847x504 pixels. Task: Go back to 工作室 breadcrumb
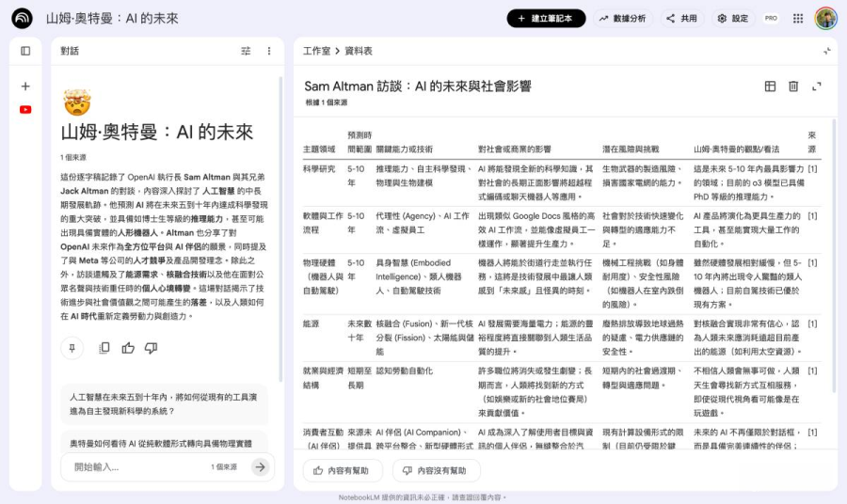(316, 51)
